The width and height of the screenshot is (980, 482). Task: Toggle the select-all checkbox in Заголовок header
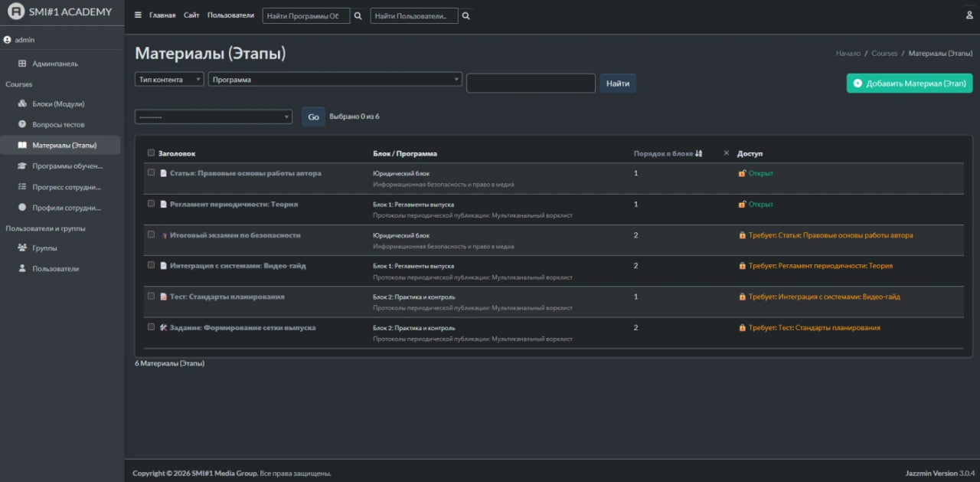[151, 152]
